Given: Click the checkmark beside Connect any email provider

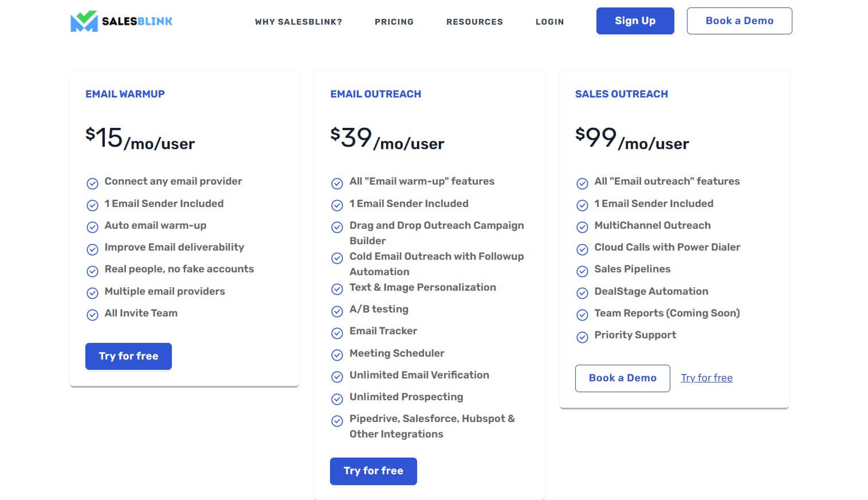Looking at the screenshot, I should [93, 183].
